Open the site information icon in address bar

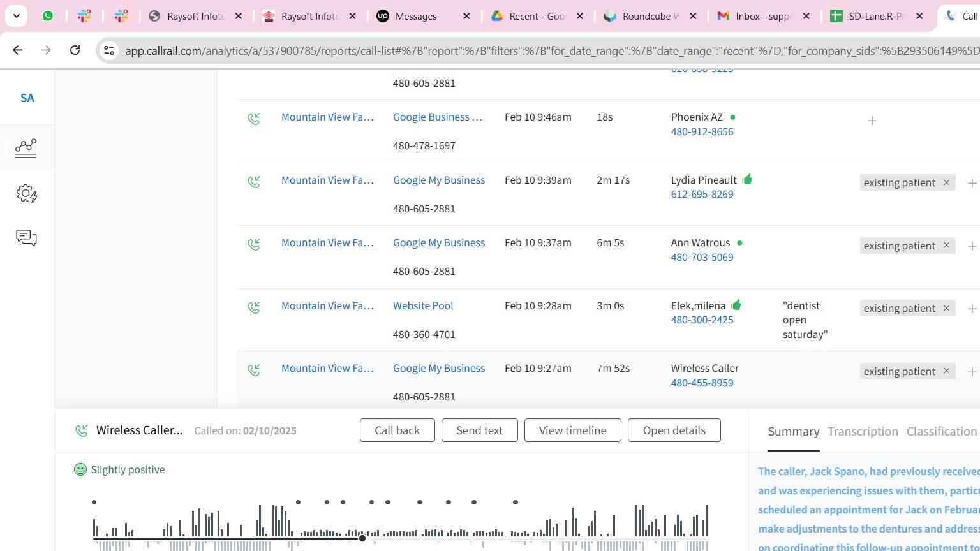click(109, 50)
